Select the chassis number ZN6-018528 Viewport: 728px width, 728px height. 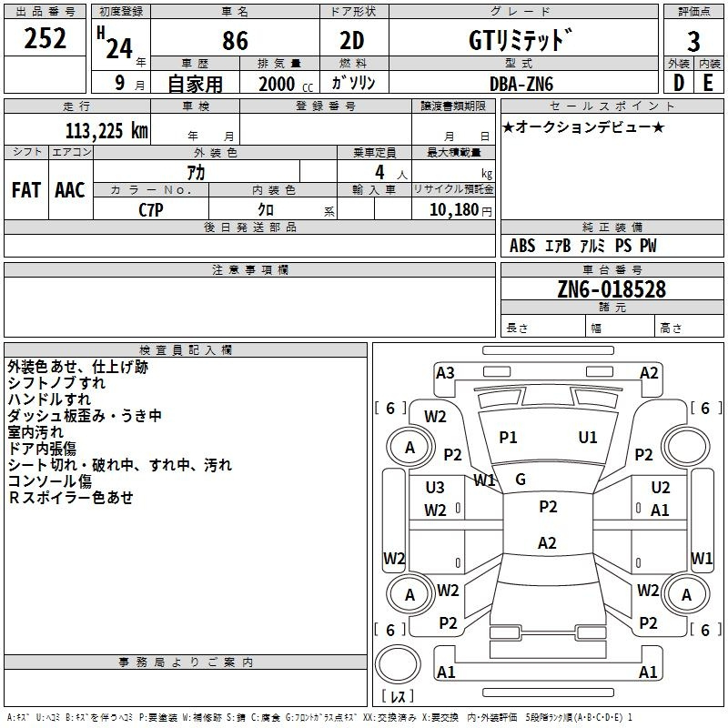pyautogui.click(x=612, y=289)
